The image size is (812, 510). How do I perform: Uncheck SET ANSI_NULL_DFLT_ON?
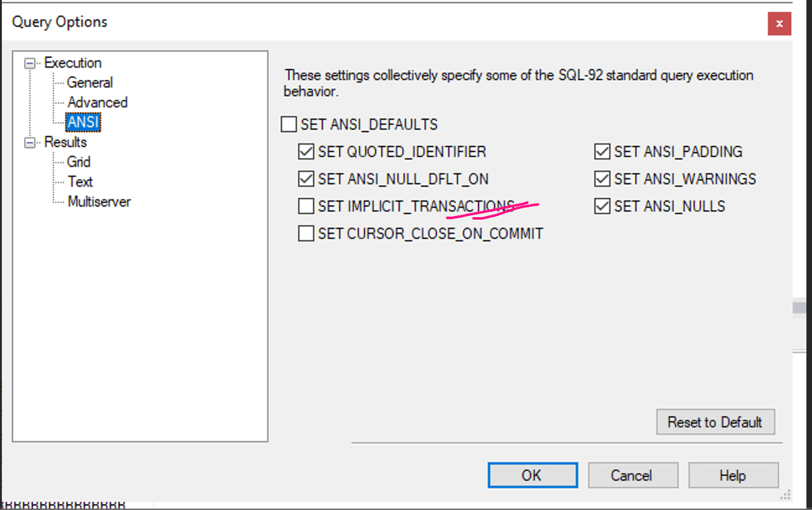(306, 179)
